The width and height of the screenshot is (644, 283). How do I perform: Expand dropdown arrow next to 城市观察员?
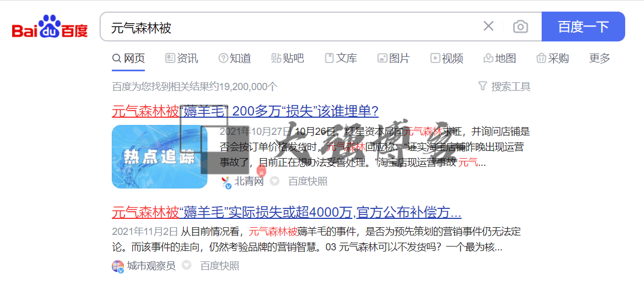click(186, 266)
